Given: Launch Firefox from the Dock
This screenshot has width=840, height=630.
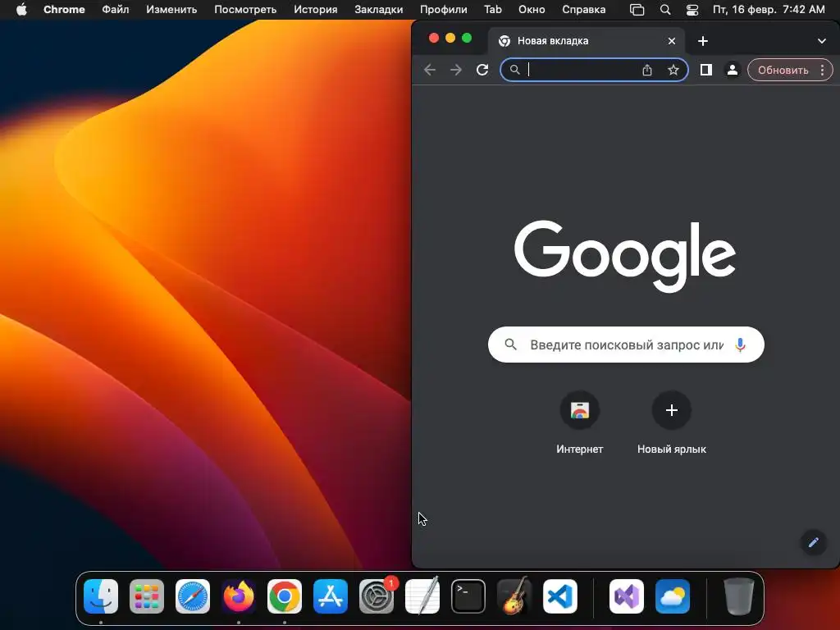Looking at the screenshot, I should [239, 596].
